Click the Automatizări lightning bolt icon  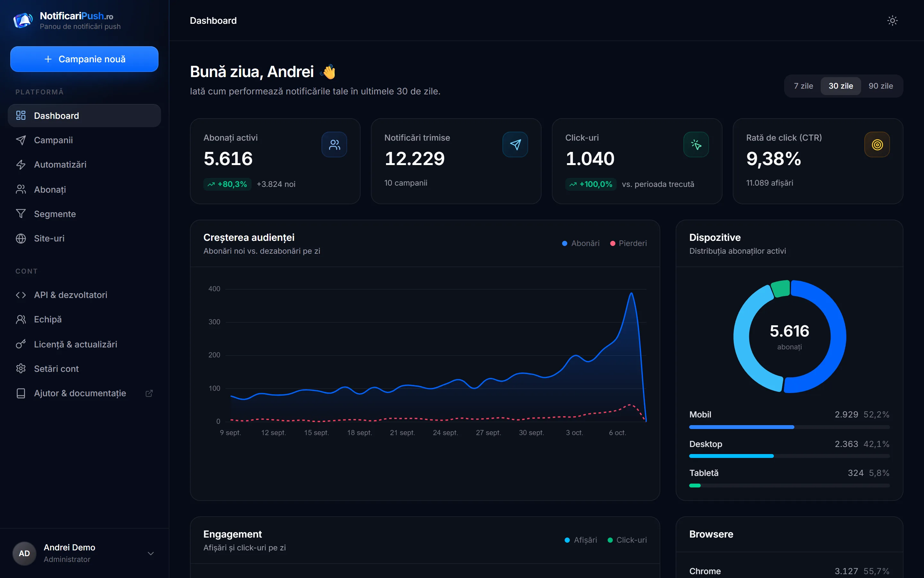(21, 164)
